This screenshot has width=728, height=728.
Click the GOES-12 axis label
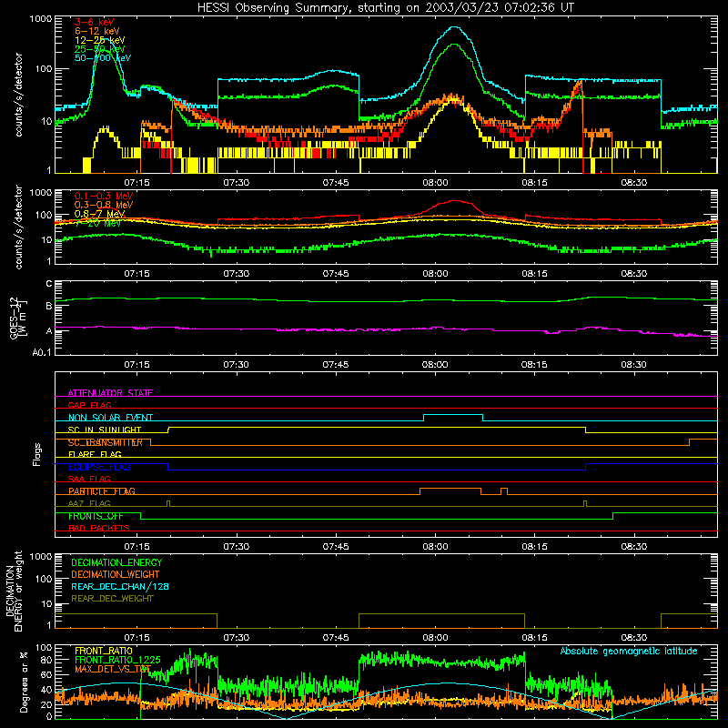coord(17,318)
